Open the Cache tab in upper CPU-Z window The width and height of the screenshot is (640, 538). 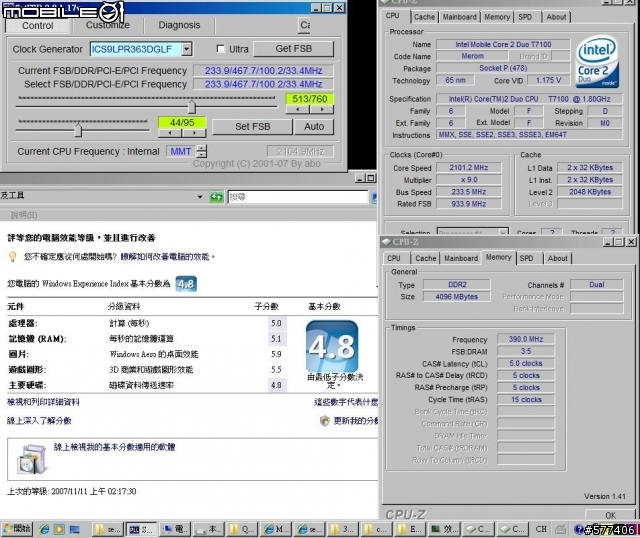(x=424, y=17)
